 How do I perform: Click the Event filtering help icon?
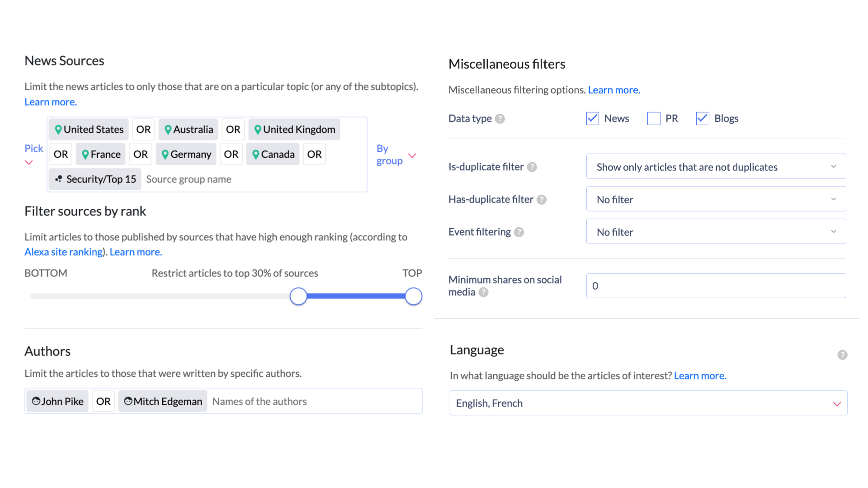[519, 232]
